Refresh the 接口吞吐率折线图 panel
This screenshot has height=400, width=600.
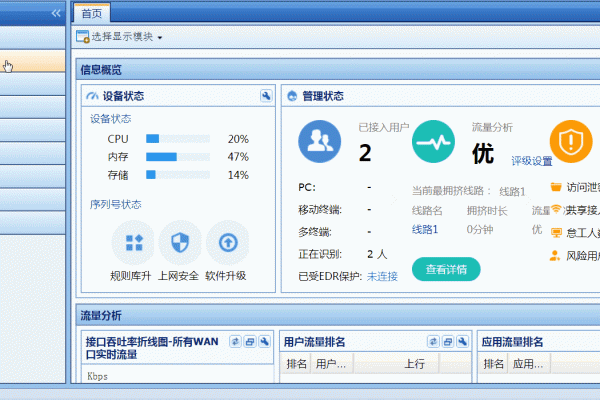pyautogui.click(x=235, y=341)
